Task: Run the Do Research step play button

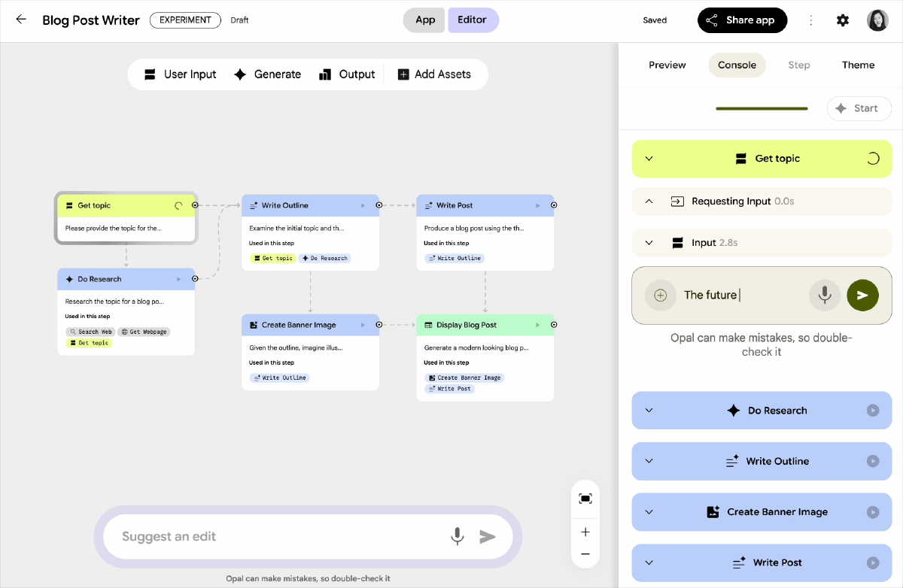Action: 873,411
